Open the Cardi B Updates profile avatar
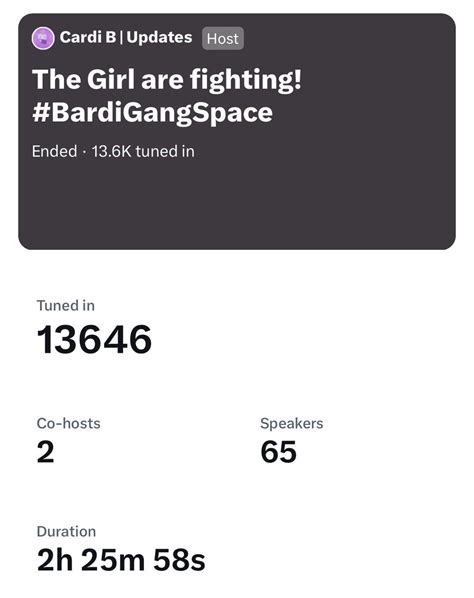The width and height of the screenshot is (474, 598). point(43,38)
